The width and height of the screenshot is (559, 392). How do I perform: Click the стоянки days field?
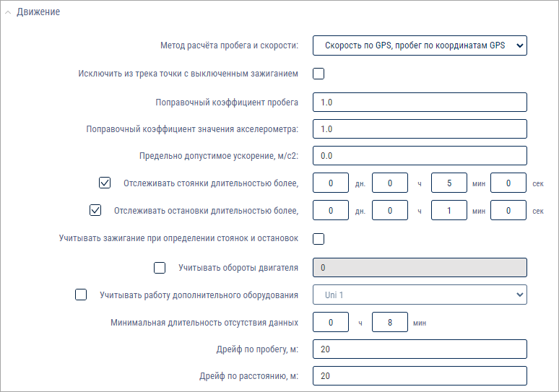(x=331, y=183)
